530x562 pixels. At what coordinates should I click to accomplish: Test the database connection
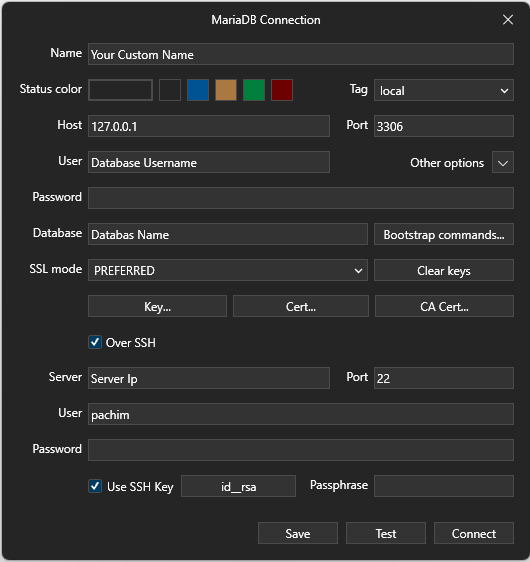point(386,533)
